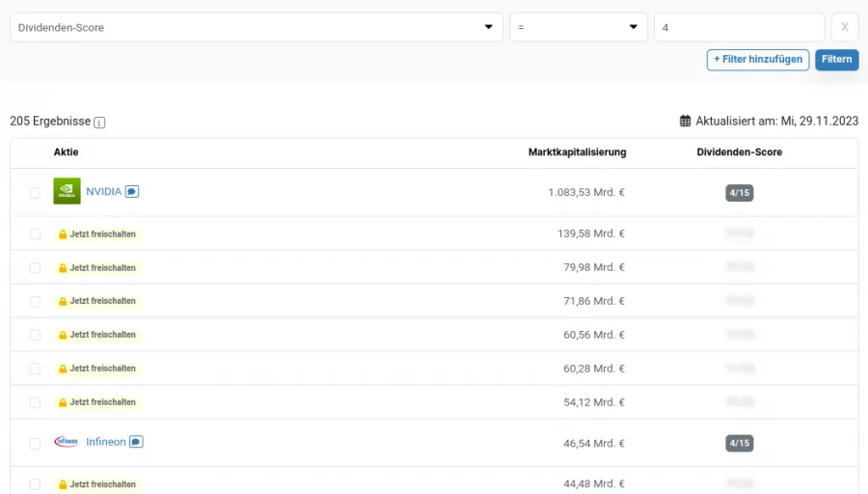868x494 pixels.
Task: Tick the checkbox in the NVIDIA row
Action: 35,193
